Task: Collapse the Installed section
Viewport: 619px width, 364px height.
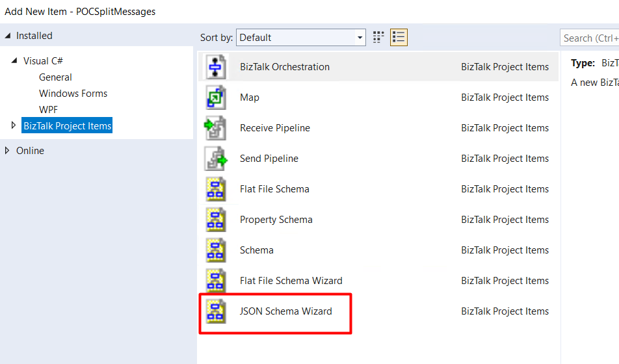Action: pyautogui.click(x=8, y=36)
